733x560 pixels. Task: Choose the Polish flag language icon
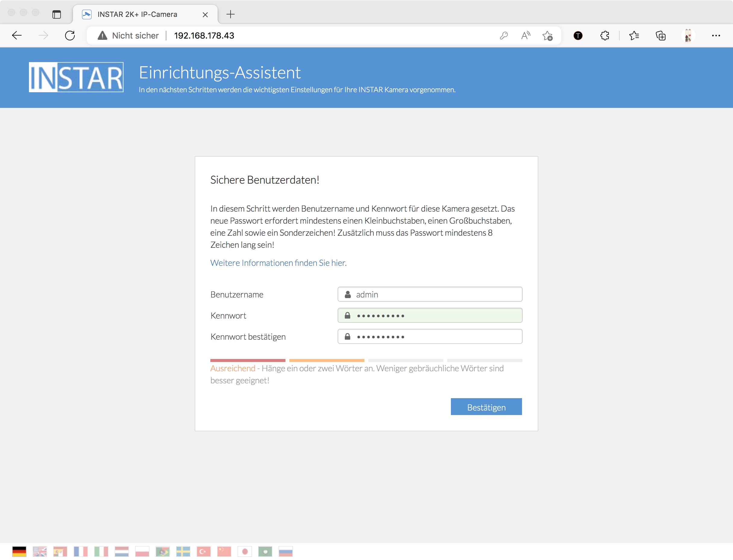[x=142, y=551]
